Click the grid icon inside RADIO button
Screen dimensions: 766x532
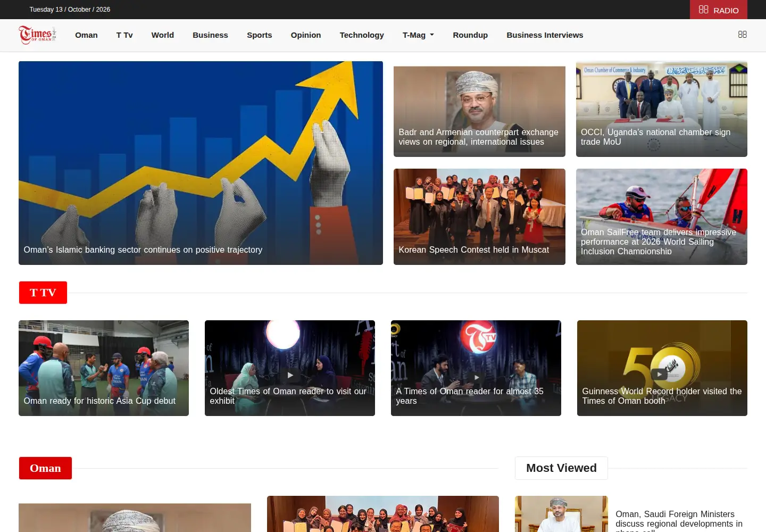click(x=703, y=10)
